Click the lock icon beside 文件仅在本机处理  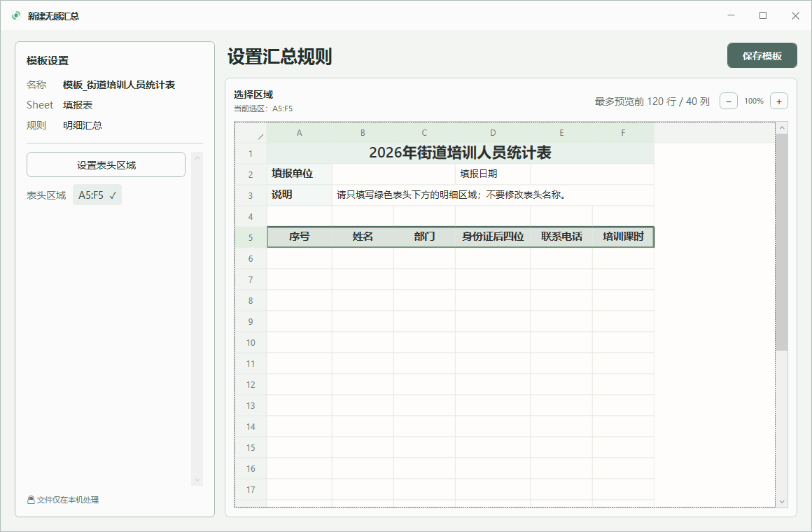31,500
